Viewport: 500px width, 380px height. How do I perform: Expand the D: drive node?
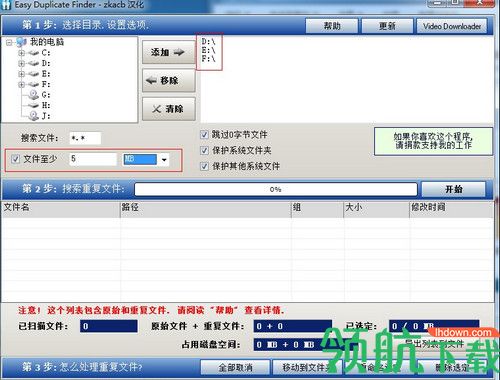22,63
